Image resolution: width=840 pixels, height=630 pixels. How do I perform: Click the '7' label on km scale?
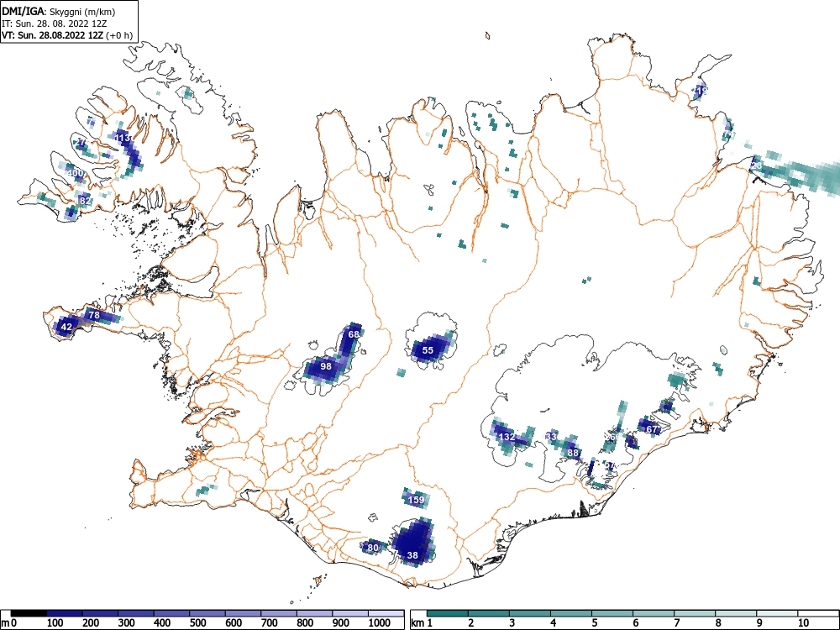(676, 623)
